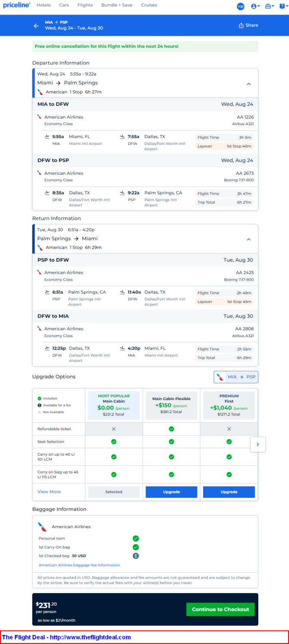Open the Bundle + Save tab
Viewport: 289px width, 644px height.
[x=117, y=5]
